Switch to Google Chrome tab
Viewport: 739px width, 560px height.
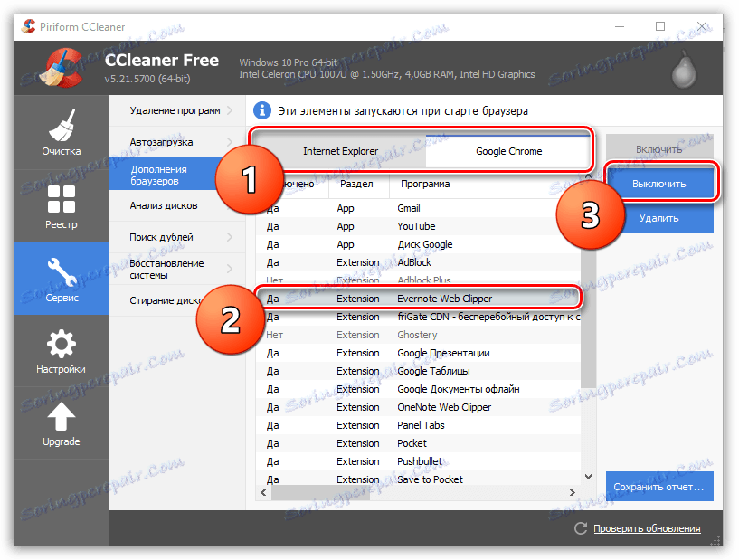[508, 151]
